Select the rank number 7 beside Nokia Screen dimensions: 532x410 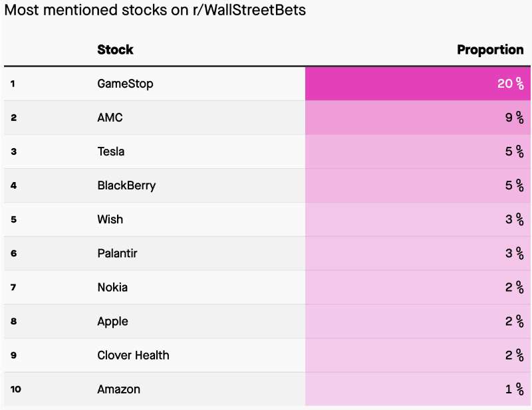click(13, 287)
